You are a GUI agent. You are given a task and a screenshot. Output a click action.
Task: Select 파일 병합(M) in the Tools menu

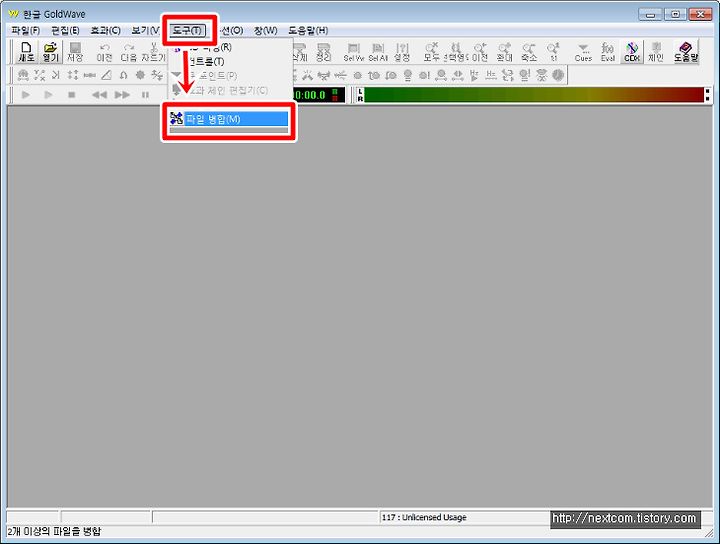pyautogui.click(x=229, y=119)
